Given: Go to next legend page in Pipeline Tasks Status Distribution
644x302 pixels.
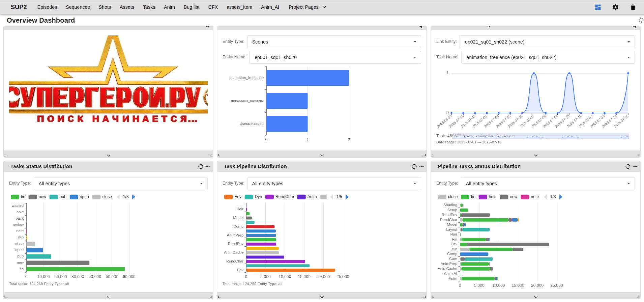Looking at the screenshot, I should point(561,197).
